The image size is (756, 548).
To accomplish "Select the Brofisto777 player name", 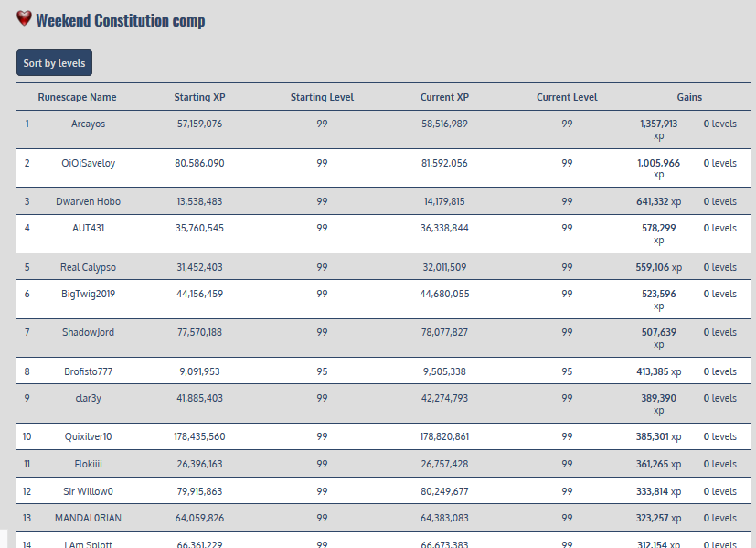I will click(88, 371).
